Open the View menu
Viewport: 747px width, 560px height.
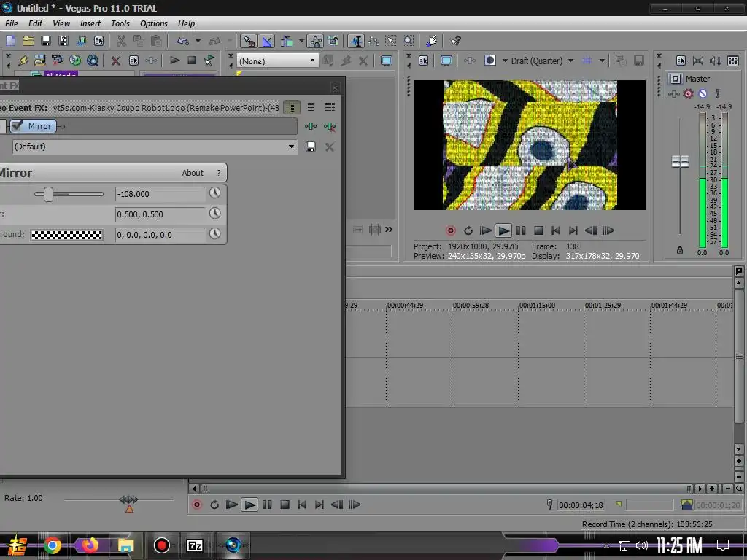pyautogui.click(x=61, y=23)
